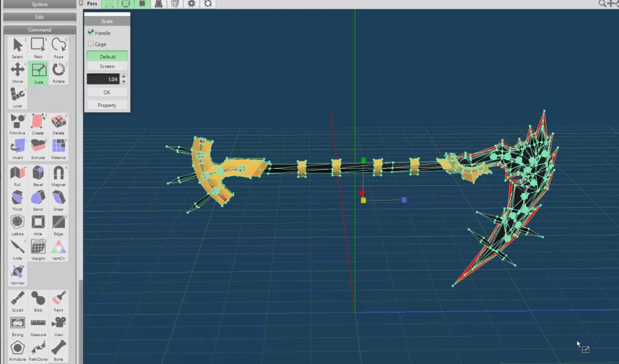This screenshot has height=364, width=619.
Task: Toggle solid face display in viewport header
Action: tap(142, 4)
